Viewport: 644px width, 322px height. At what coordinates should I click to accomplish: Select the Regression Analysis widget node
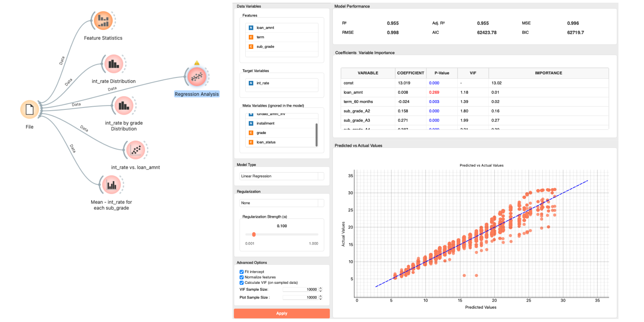pyautogui.click(x=197, y=77)
